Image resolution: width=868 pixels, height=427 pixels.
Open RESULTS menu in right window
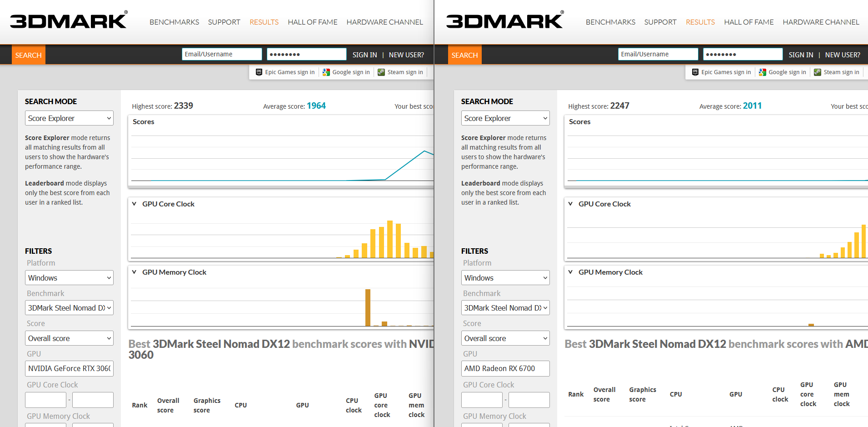(700, 22)
